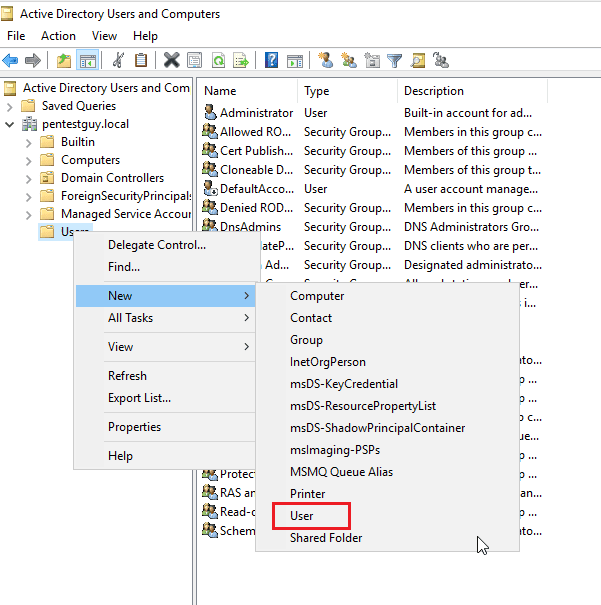
Task: Open the Help menu in menu bar
Action: click(145, 36)
